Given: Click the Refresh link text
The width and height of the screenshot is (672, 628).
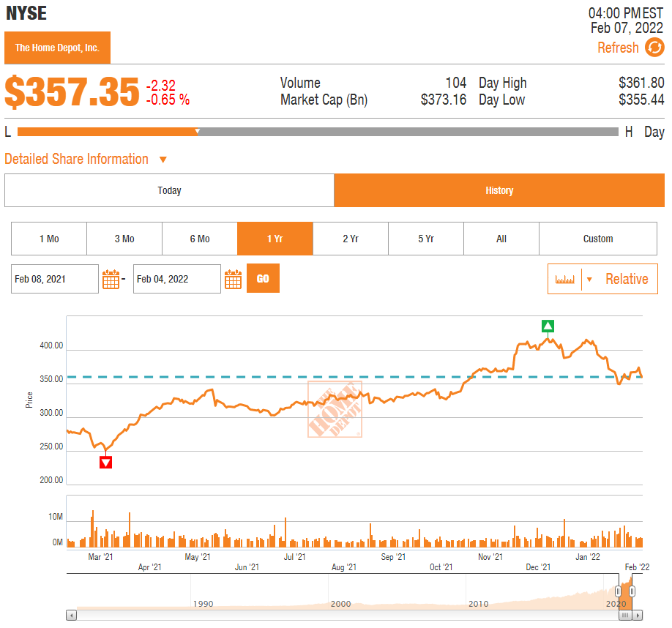Looking at the screenshot, I should tap(618, 48).
